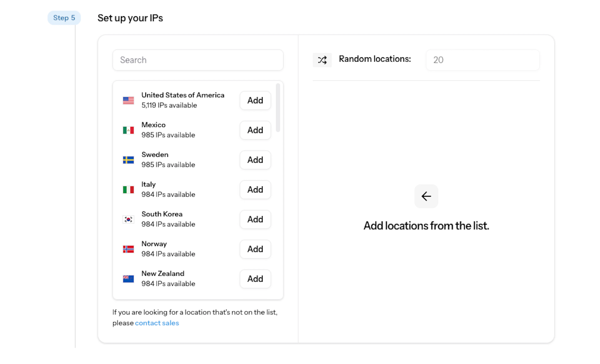This screenshot has width=600, height=364.
Task: Add Mexico to the locations
Action: pyautogui.click(x=255, y=130)
